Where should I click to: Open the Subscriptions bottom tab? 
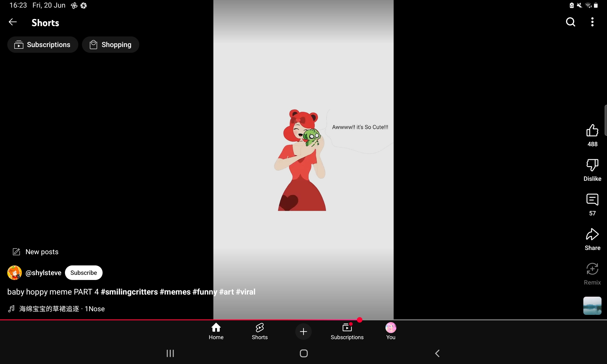click(347, 331)
